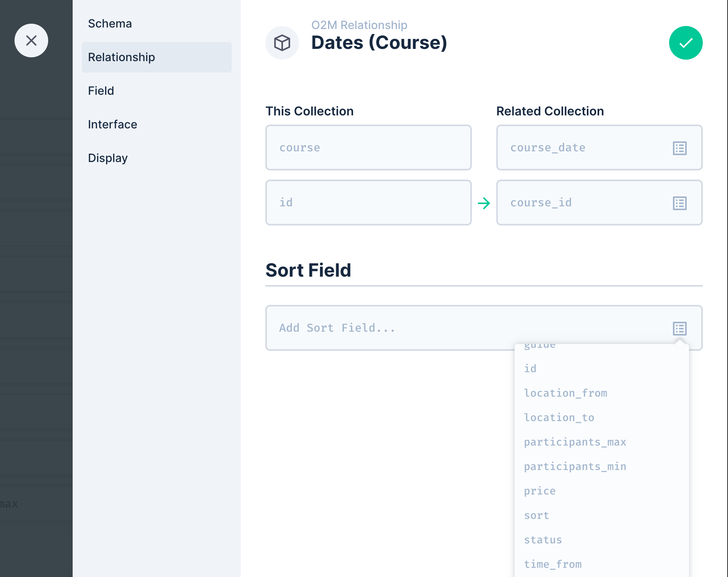The image size is (728, 577).
Task: Open the Display settings section
Action: point(108,158)
